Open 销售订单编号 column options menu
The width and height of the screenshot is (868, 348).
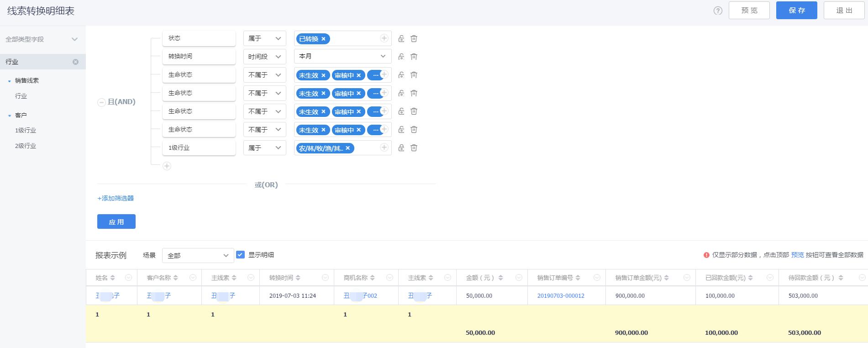597,278
